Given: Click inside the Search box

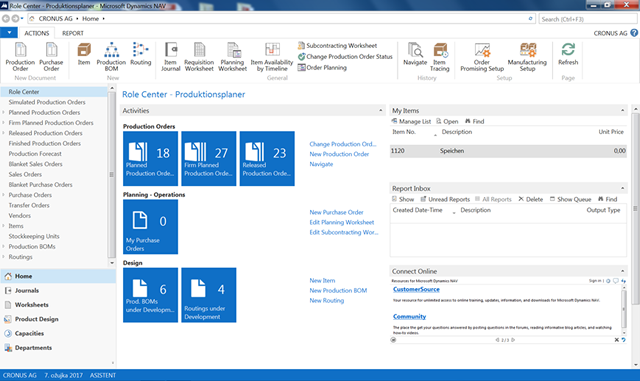Looking at the screenshot, I should [588, 19].
